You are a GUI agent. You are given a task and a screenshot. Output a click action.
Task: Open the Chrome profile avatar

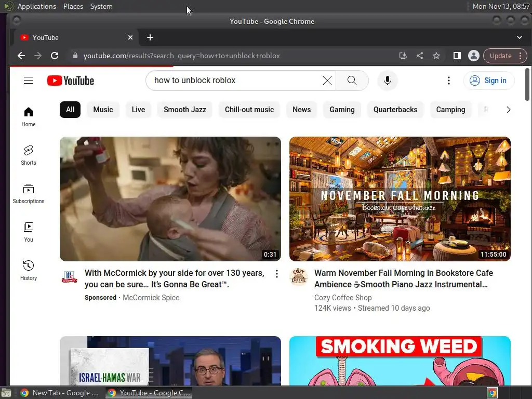[x=474, y=56]
